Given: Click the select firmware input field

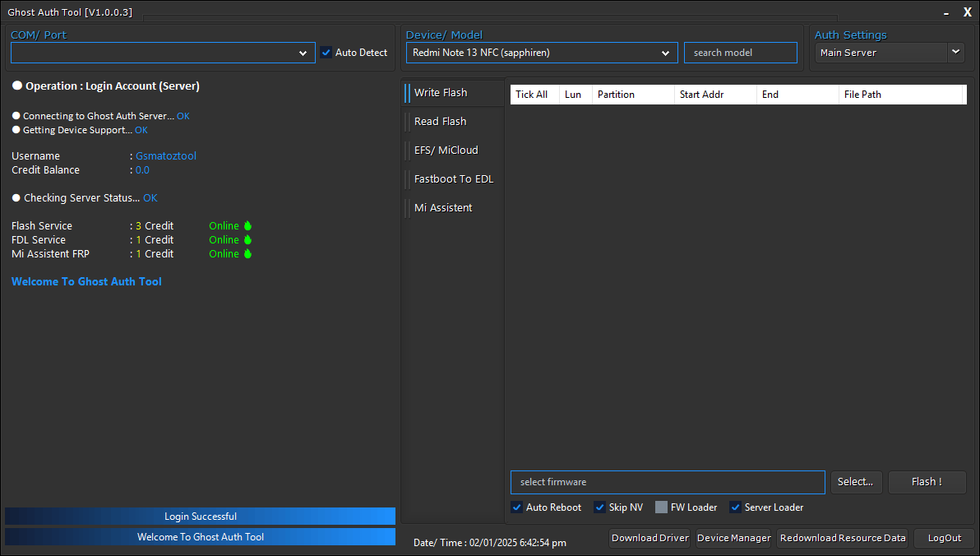Looking at the screenshot, I should coord(668,482).
